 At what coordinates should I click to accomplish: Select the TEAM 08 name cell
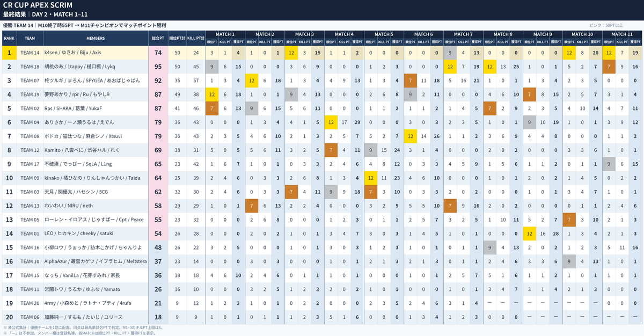coord(30,136)
